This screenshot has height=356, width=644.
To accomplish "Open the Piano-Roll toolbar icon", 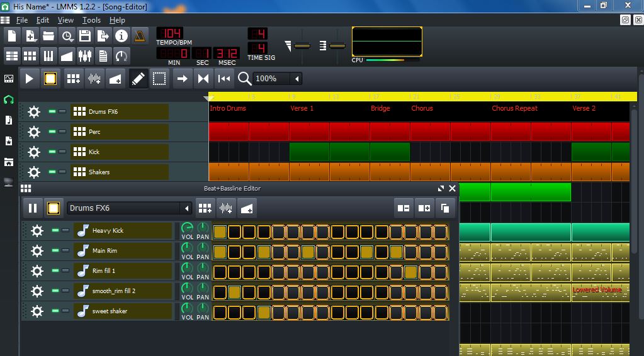I will coord(48,56).
